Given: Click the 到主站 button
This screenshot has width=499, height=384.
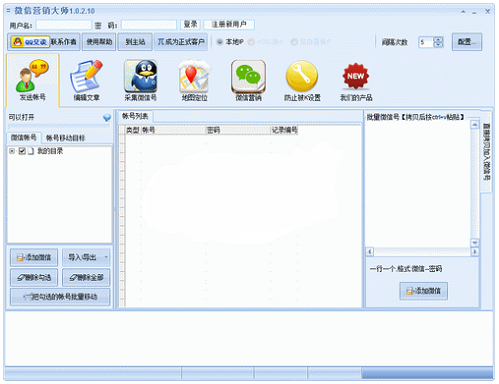Looking at the screenshot, I should tap(135, 42).
